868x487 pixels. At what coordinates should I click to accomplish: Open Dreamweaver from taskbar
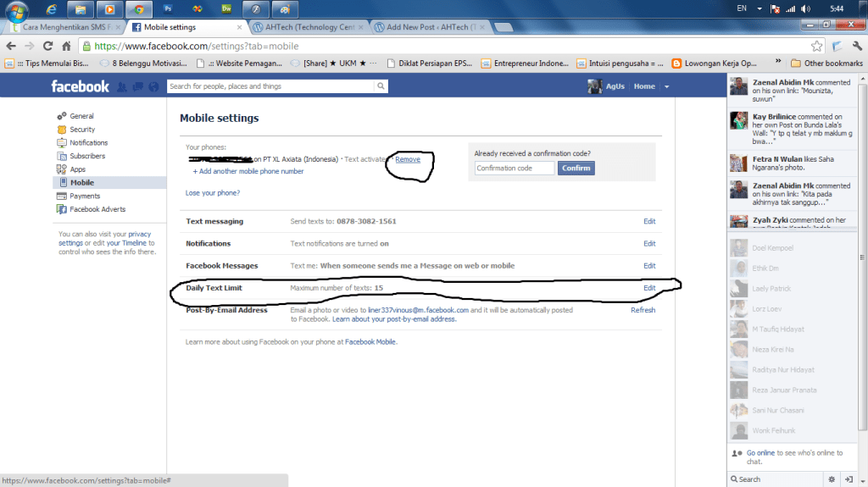click(x=226, y=9)
